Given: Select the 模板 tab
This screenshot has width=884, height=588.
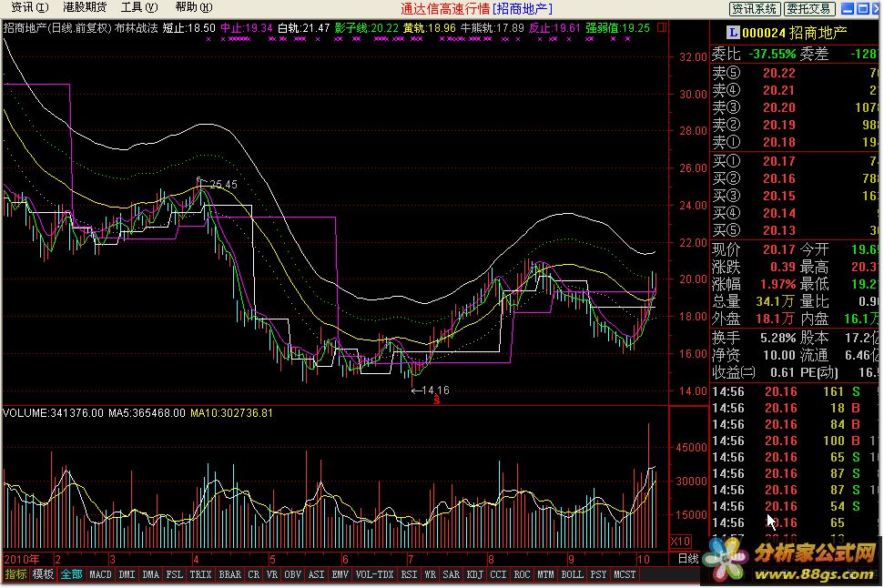Looking at the screenshot, I should tap(43, 574).
